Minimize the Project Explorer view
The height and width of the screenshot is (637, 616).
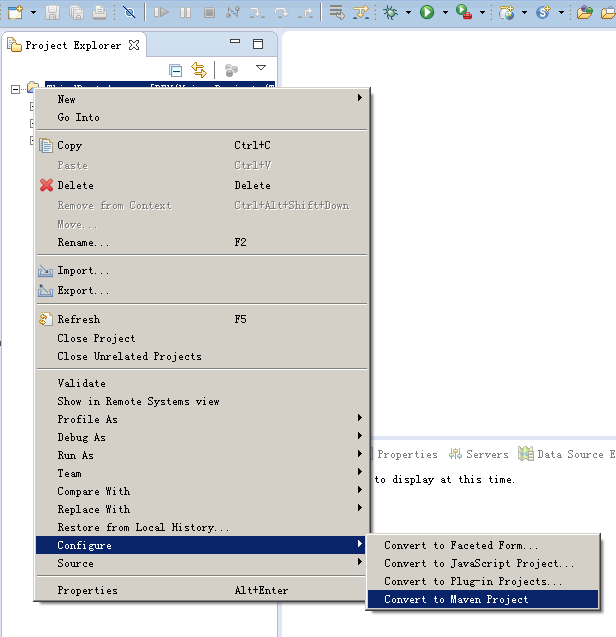(235, 41)
